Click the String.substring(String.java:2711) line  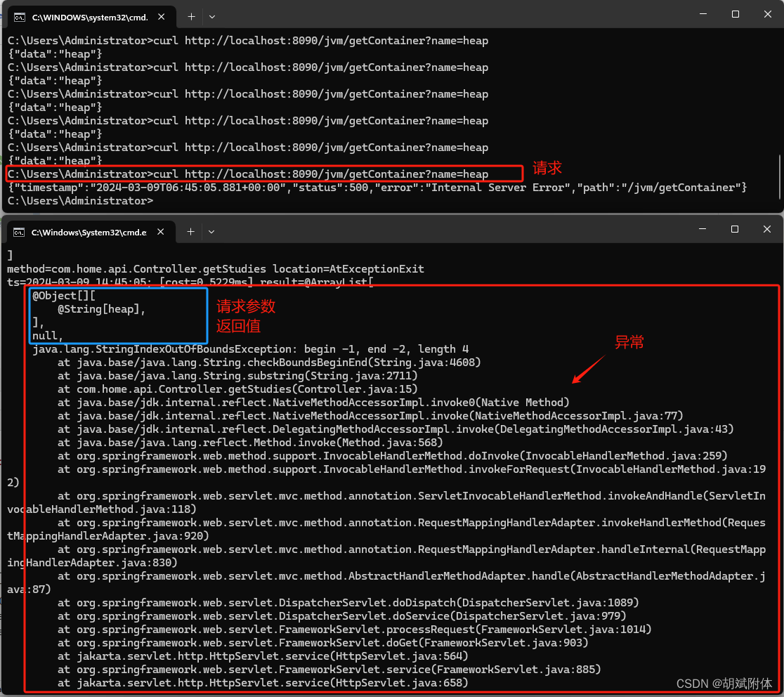click(237, 375)
